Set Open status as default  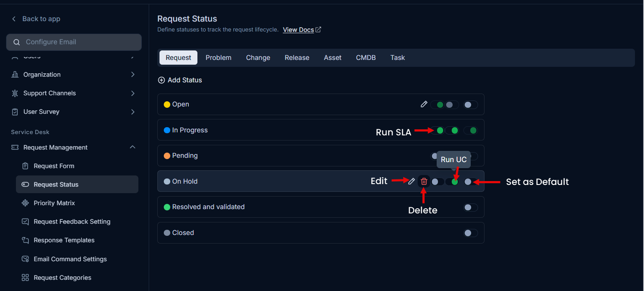click(471, 105)
